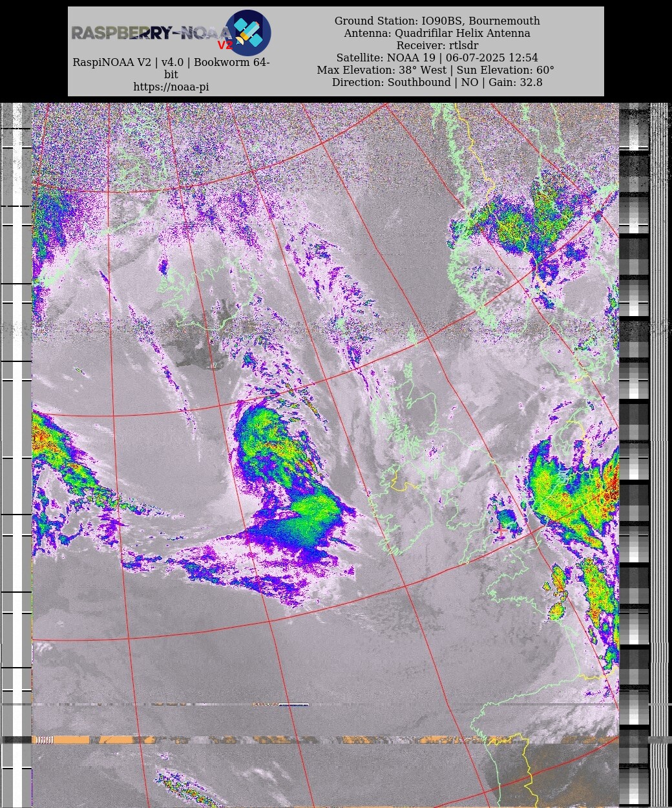Select 'Ground Station: IO90BS, Bournemouth' text
Image resolution: width=672 pixels, height=808 pixels.
pyautogui.click(x=437, y=21)
